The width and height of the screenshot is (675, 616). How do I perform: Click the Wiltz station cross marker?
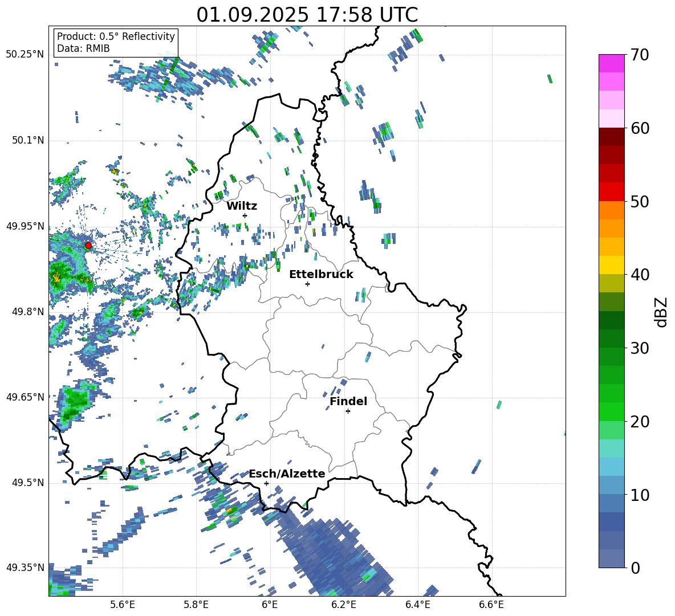click(245, 215)
